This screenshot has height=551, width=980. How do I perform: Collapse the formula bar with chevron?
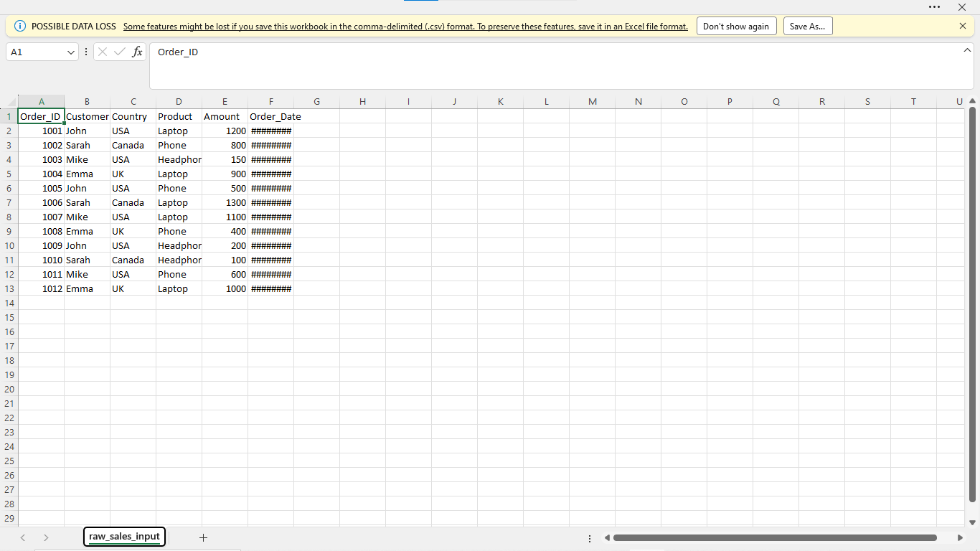pyautogui.click(x=967, y=50)
